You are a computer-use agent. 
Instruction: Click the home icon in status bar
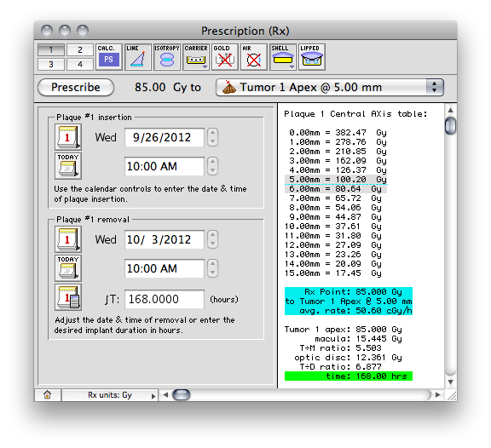47,395
